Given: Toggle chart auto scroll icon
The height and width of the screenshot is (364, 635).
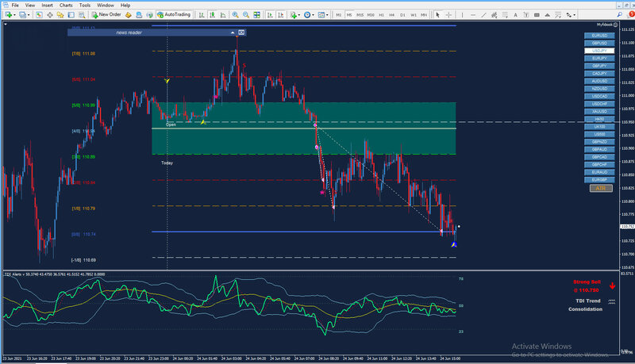Looking at the screenshot, I should 270,15.
